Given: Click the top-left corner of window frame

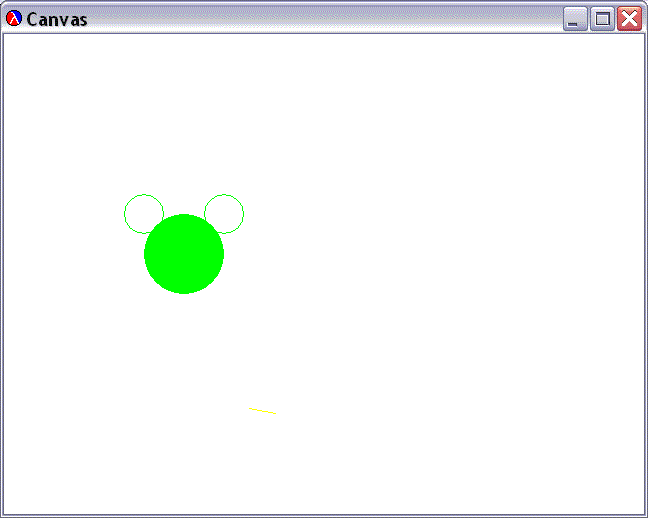Looking at the screenshot, I should tap(2, 2).
